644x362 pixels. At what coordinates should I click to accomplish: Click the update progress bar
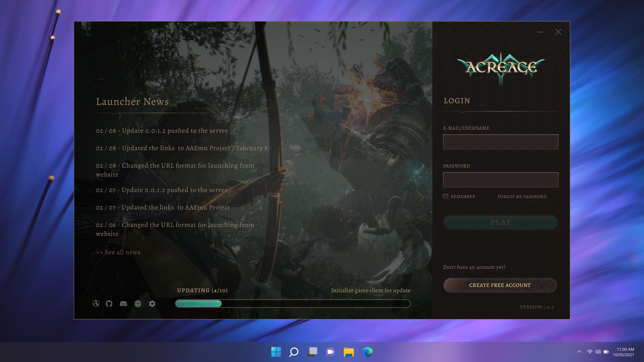[x=292, y=303]
